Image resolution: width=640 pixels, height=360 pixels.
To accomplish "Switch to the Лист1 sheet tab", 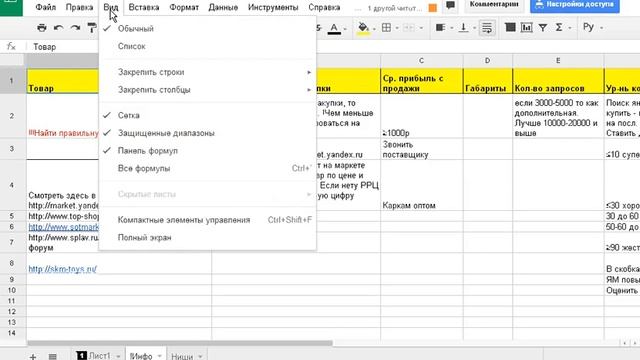I will [x=100, y=356].
